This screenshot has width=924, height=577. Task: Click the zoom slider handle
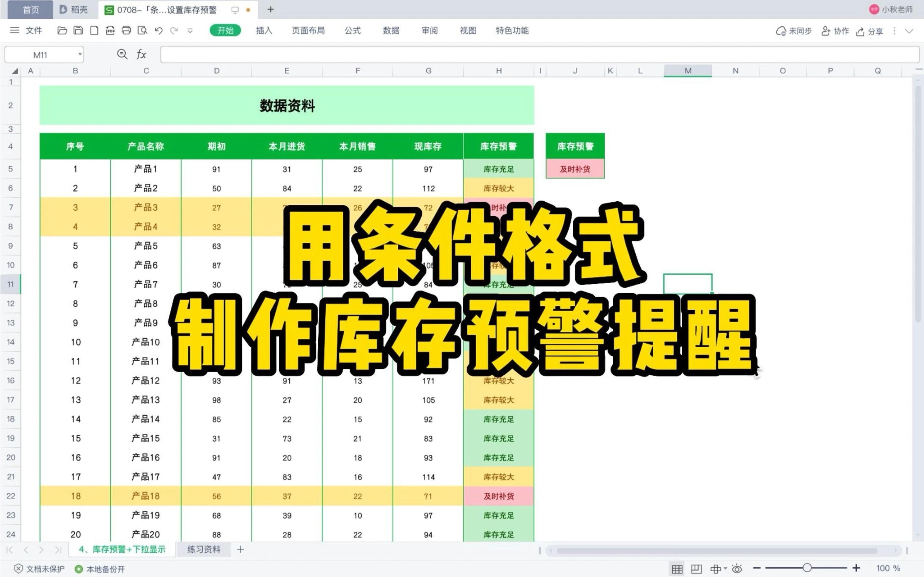pyautogui.click(x=807, y=568)
